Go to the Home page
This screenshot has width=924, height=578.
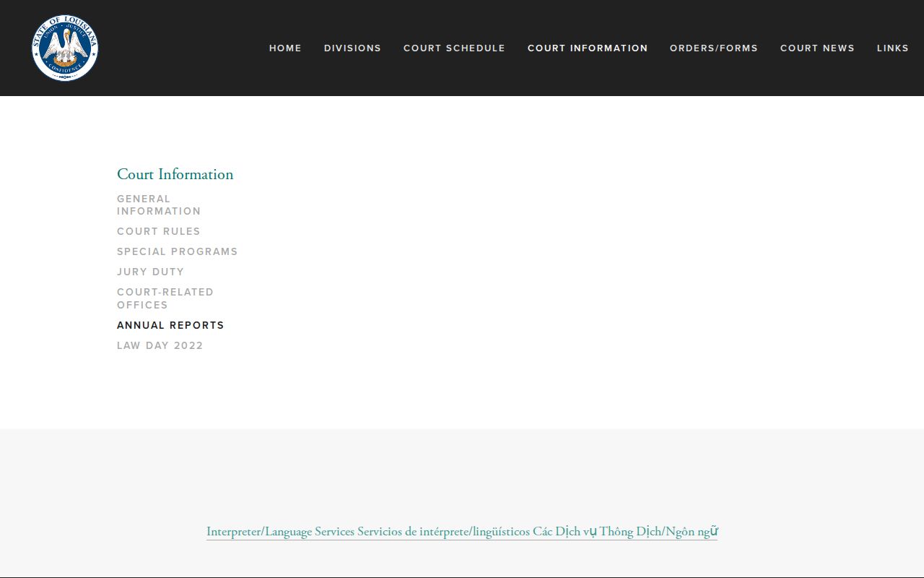point(285,48)
